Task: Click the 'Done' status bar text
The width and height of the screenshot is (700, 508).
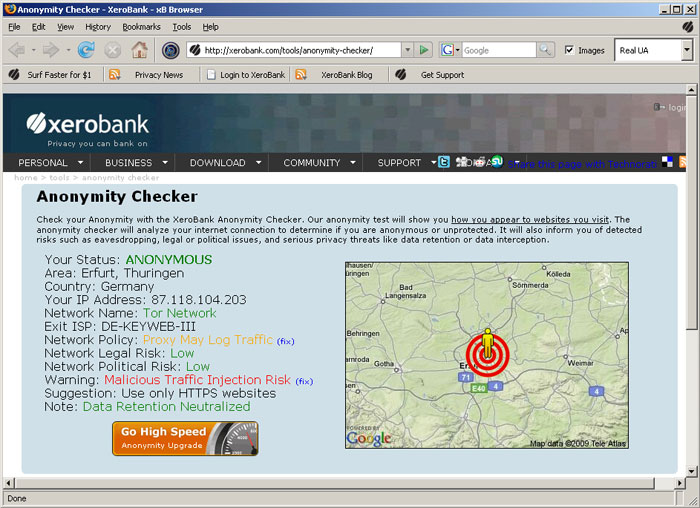Action: (x=17, y=498)
